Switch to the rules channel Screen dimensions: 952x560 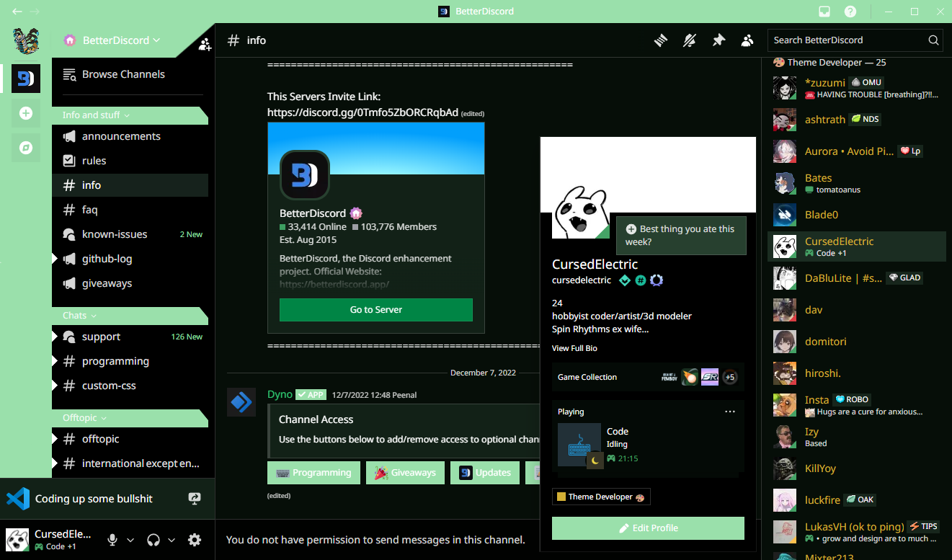pyautogui.click(x=130, y=161)
